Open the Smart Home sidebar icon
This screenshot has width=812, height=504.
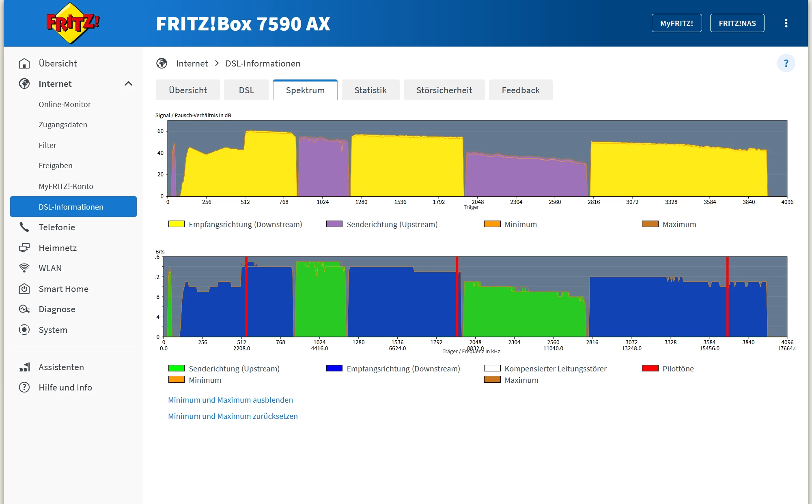pyautogui.click(x=24, y=289)
